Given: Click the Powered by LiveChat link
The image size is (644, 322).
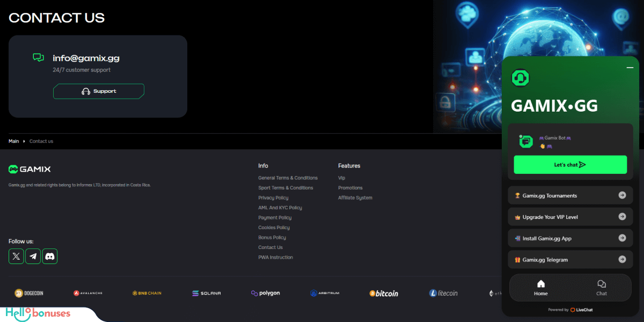Looking at the screenshot, I should pos(570,310).
